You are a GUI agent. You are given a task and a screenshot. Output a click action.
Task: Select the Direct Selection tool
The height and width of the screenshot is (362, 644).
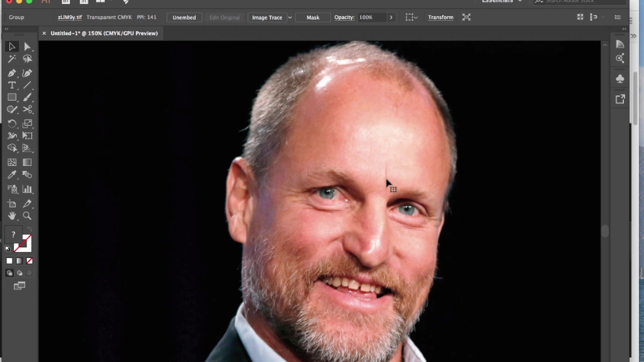(27, 47)
